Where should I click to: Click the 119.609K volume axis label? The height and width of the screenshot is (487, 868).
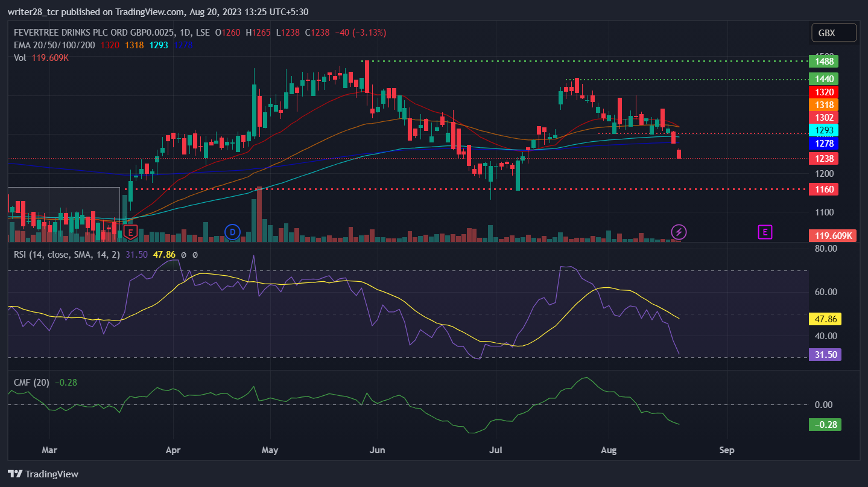click(x=832, y=236)
